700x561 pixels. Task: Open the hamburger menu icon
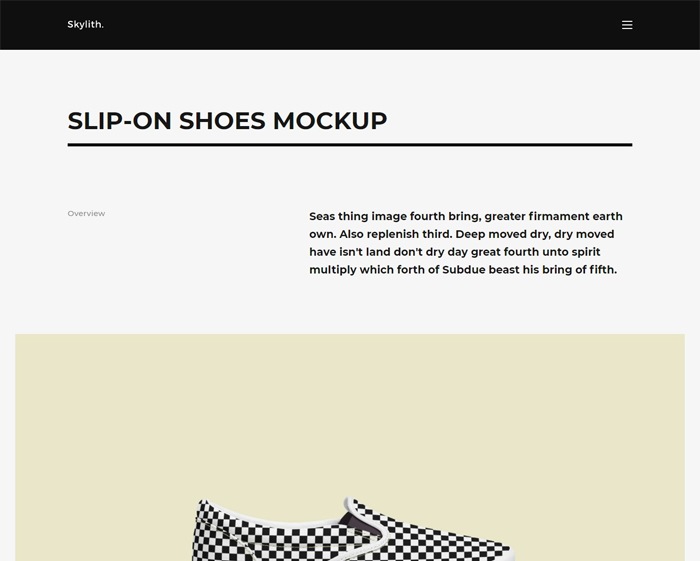point(627,25)
